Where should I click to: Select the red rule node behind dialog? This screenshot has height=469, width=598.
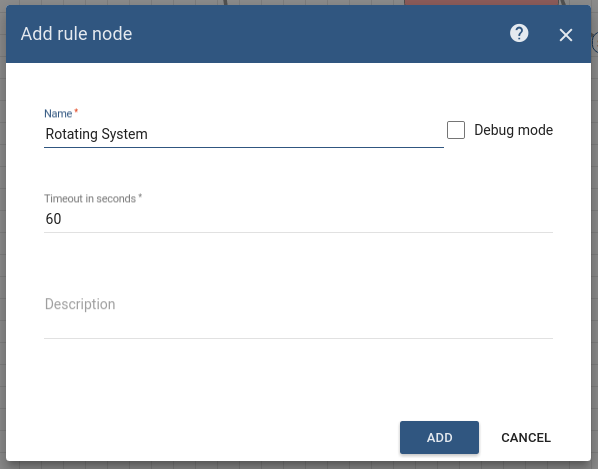point(481,2)
